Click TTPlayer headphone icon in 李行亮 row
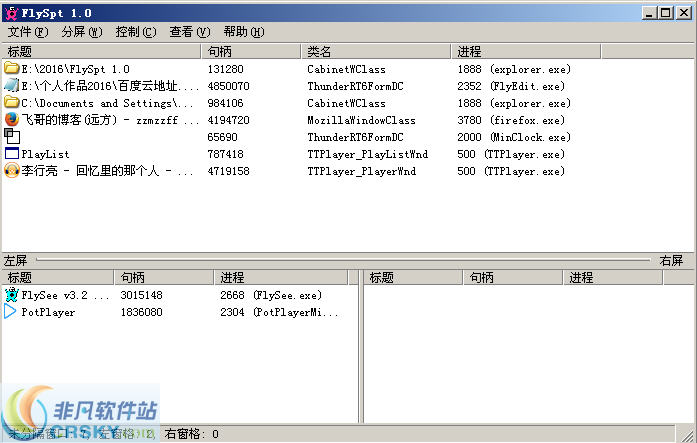 coord(12,171)
